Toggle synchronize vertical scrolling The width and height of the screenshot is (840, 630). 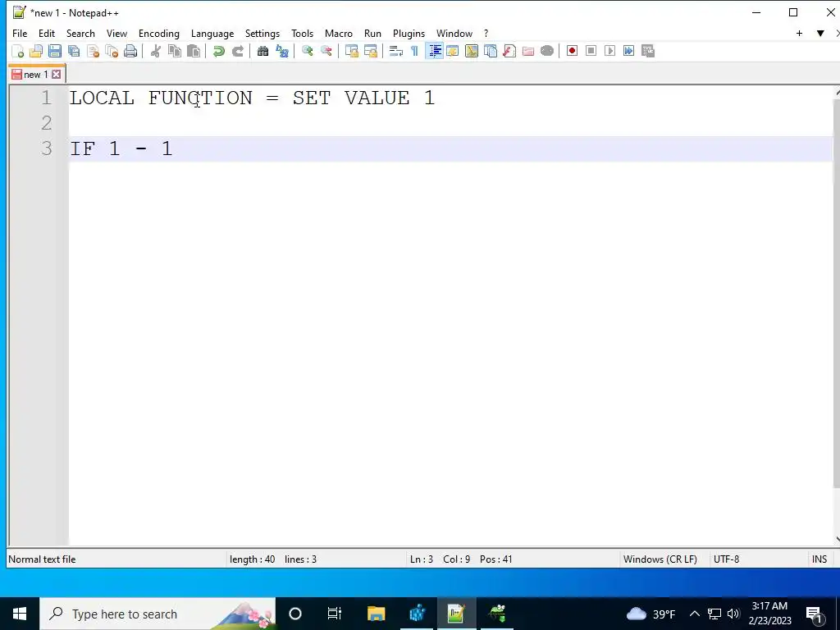pos(351,51)
